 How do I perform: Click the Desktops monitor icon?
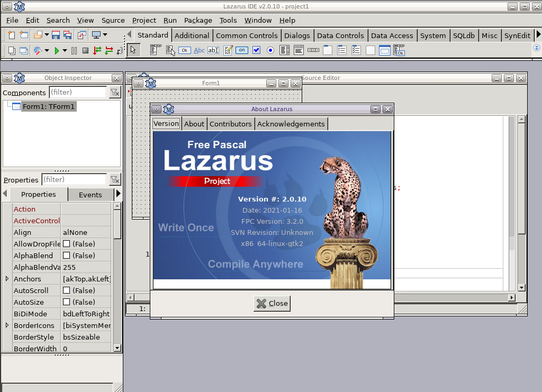pos(96,35)
